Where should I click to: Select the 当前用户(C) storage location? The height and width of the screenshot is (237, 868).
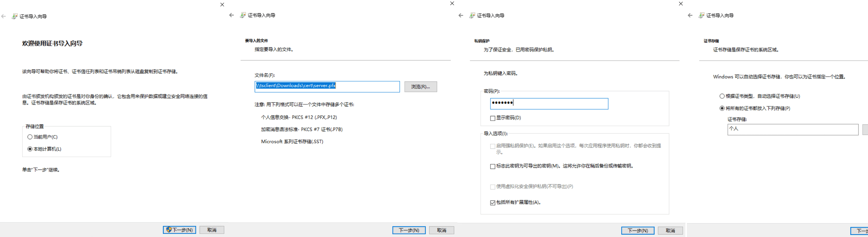click(x=30, y=137)
